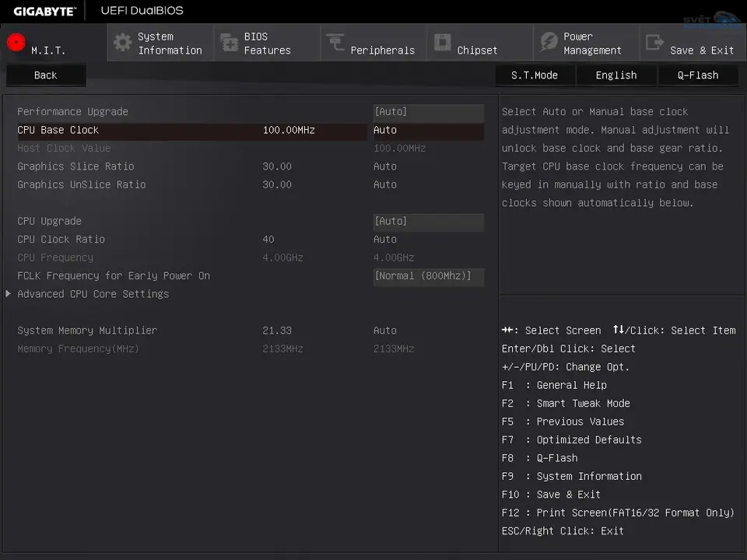Expand Advanced CPU Core Settings submenu
The image size is (747, 560).
[93, 294]
